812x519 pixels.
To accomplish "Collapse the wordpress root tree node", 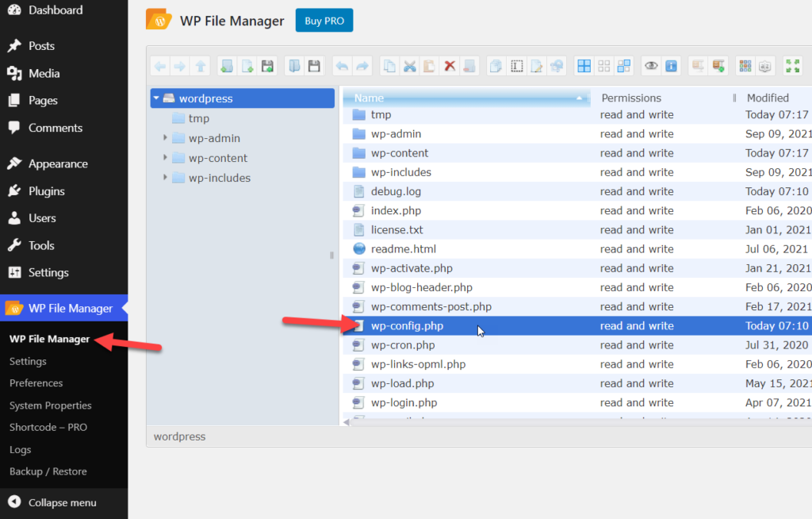I will pyautogui.click(x=156, y=98).
